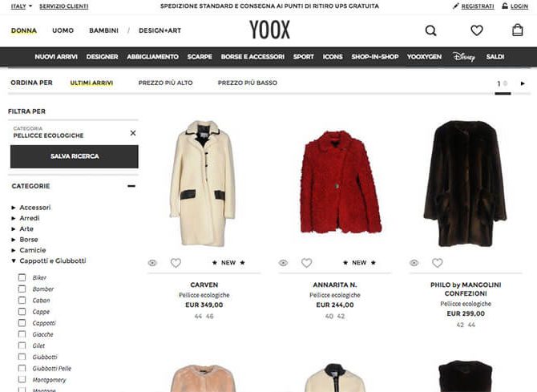Check the Biker checkbox
Screen dimensions: 537x392
point(22,277)
